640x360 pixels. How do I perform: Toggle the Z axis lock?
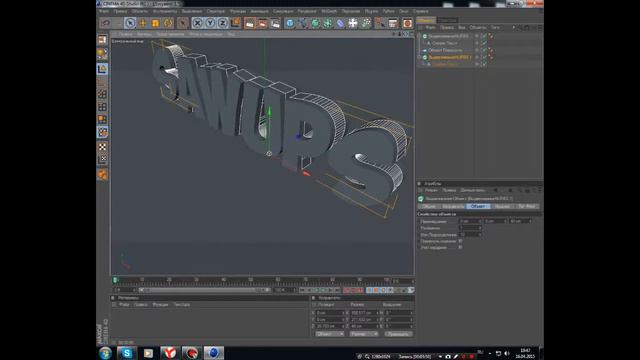pos(222,23)
